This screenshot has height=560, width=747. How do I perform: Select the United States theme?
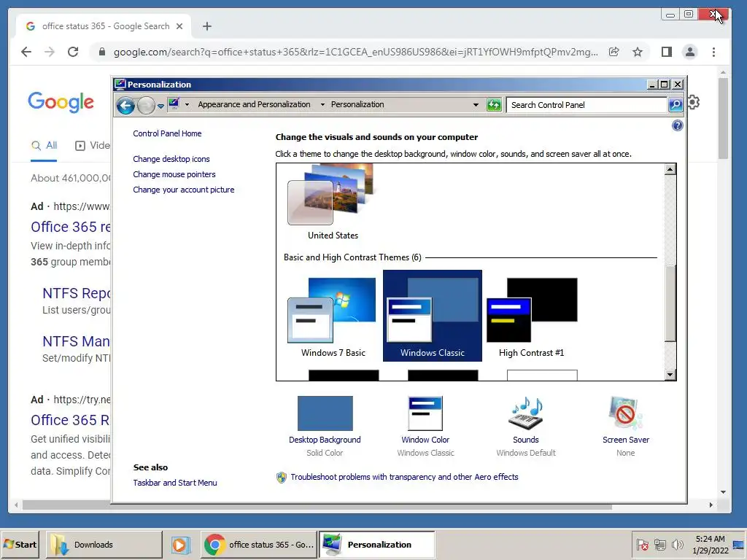[333, 203]
